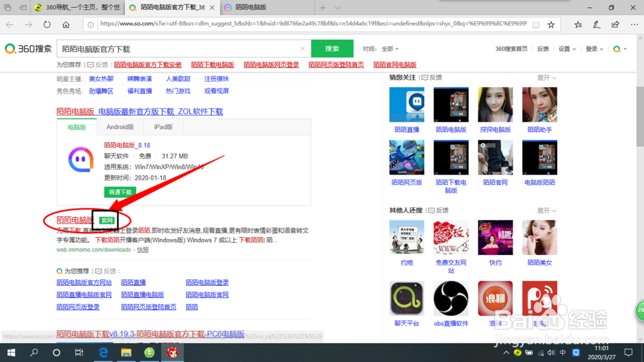Click suggestion 陌陌电脑版网页登录
644x362 pixels.
[x=271, y=65]
